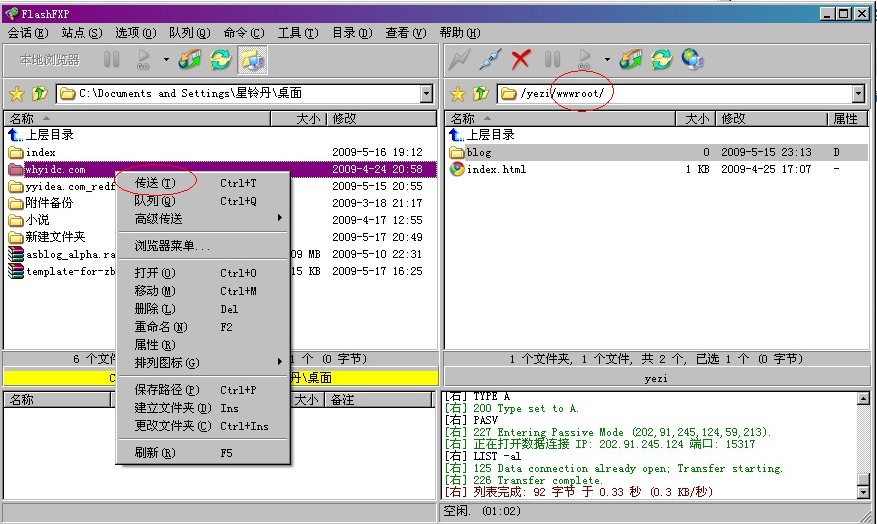This screenshot has width=877, height=524.
Task: Choose 队列(Q) Ctrl+Q in the context menu
Action: coord(202,201)
